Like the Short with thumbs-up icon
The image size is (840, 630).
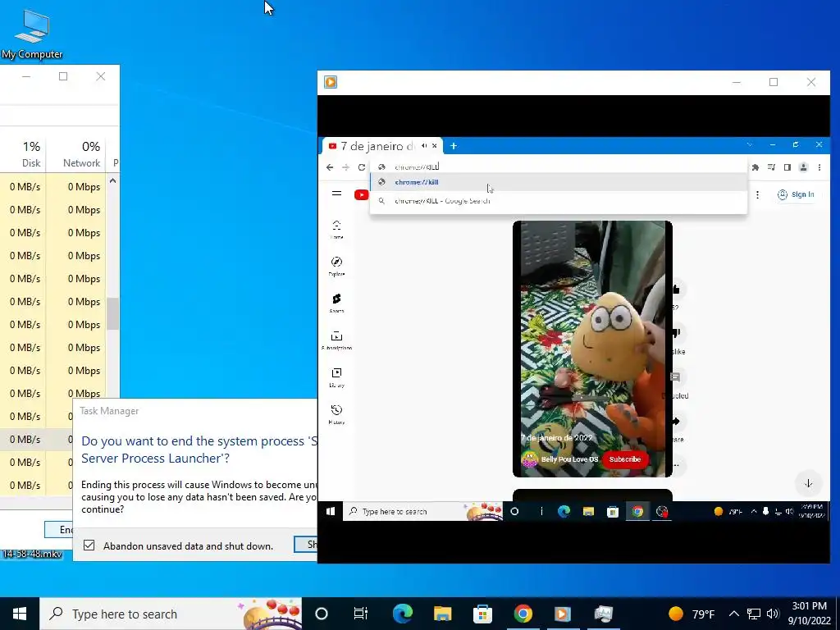(676, 290)
